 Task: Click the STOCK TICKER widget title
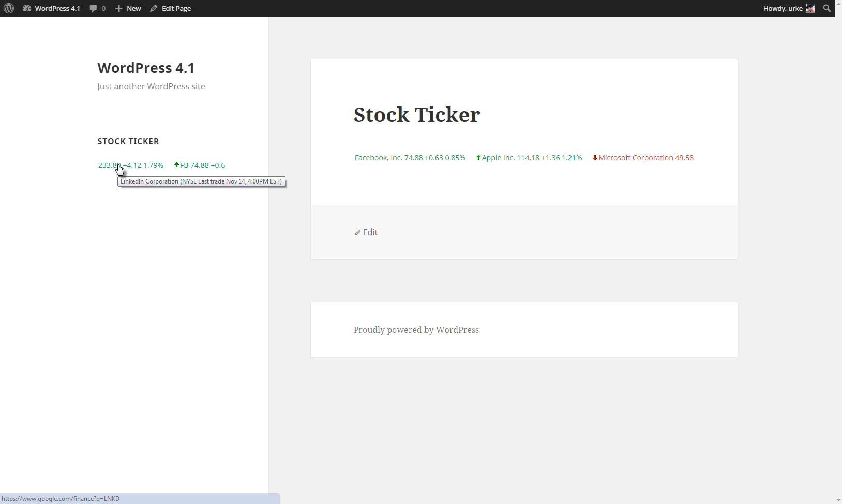128,141
